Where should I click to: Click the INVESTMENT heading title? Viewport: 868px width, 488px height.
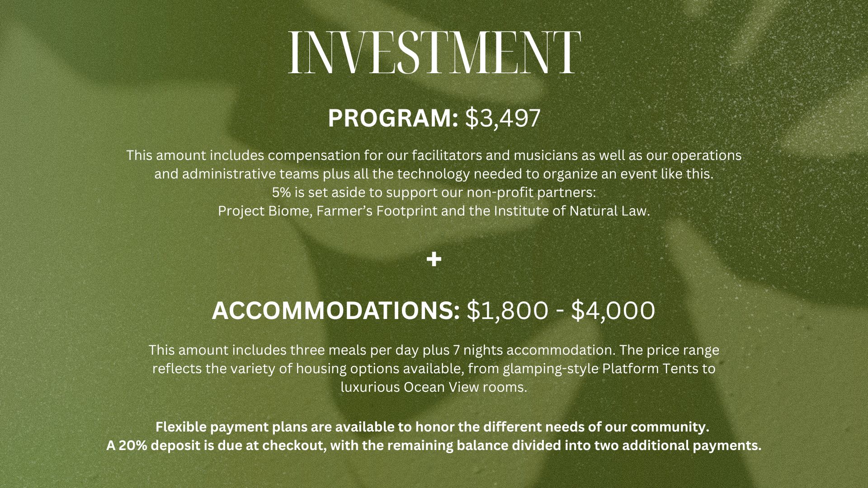(x=434, y=52)
